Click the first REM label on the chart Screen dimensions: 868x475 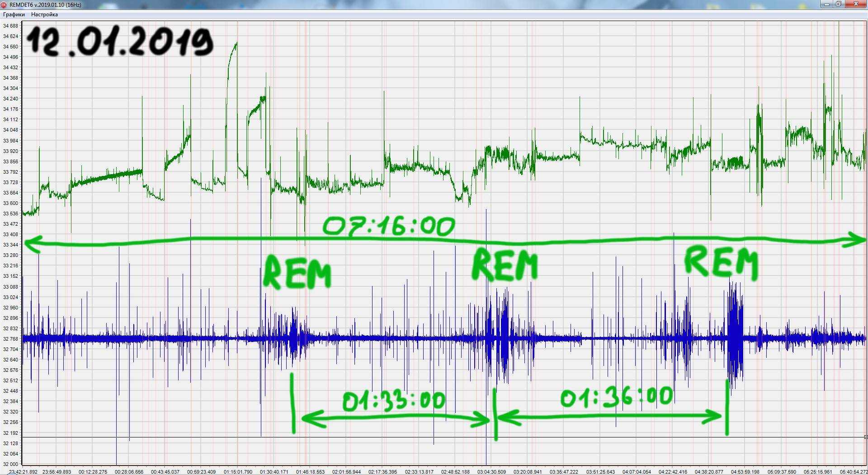pyautogui.click(x=297, y=273)
